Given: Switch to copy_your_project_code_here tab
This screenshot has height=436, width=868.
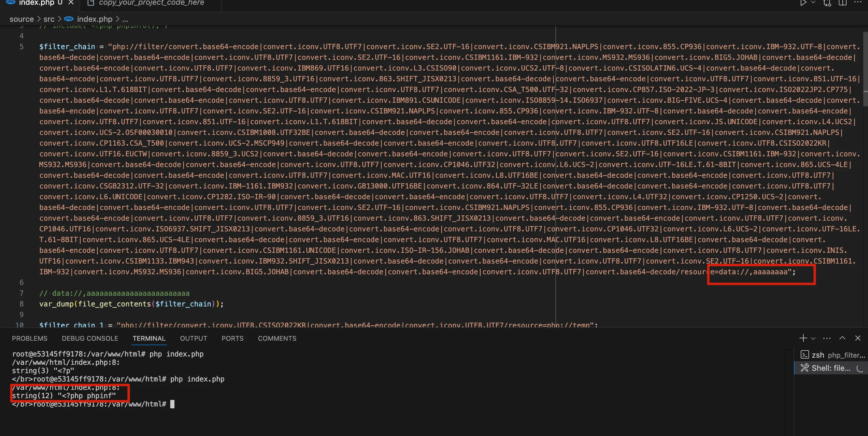Looking at the screenshot, I should [x=151, y=3].
